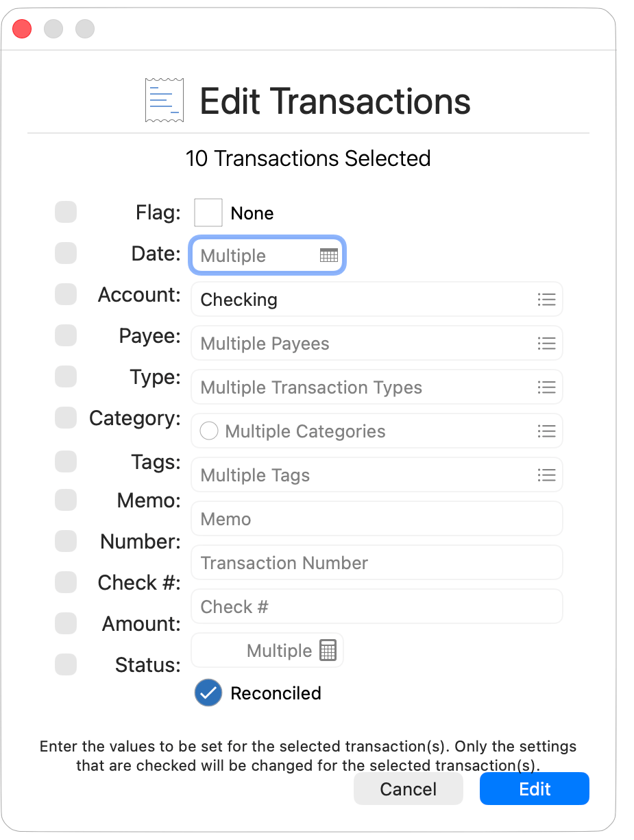Open the tags list icon
The width and height of the screenshot is (634, 840).
[x=546, y=475]
